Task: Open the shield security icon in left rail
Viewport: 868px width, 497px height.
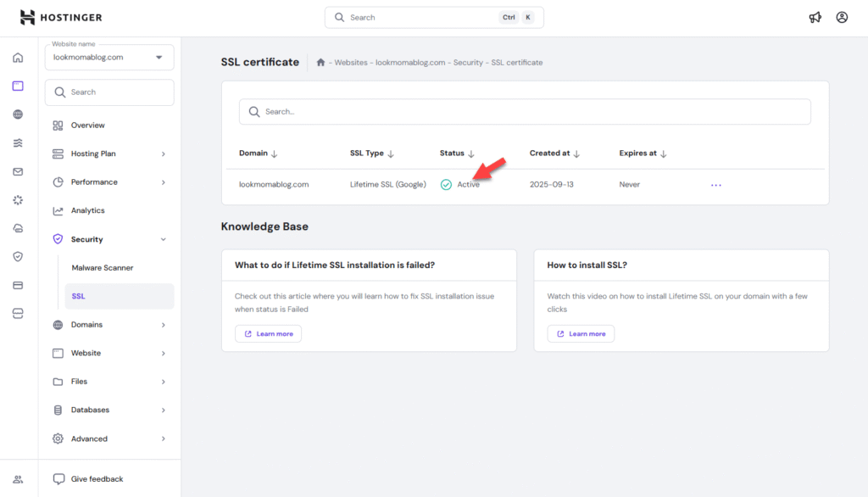Action: [x=18, y=256]
